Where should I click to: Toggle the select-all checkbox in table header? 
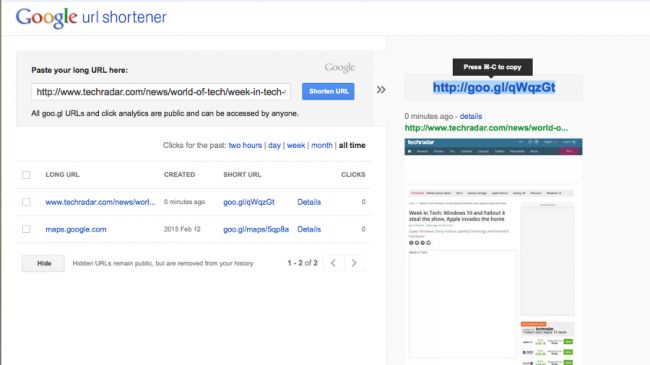pyautogui.click(x=27, y=175)
